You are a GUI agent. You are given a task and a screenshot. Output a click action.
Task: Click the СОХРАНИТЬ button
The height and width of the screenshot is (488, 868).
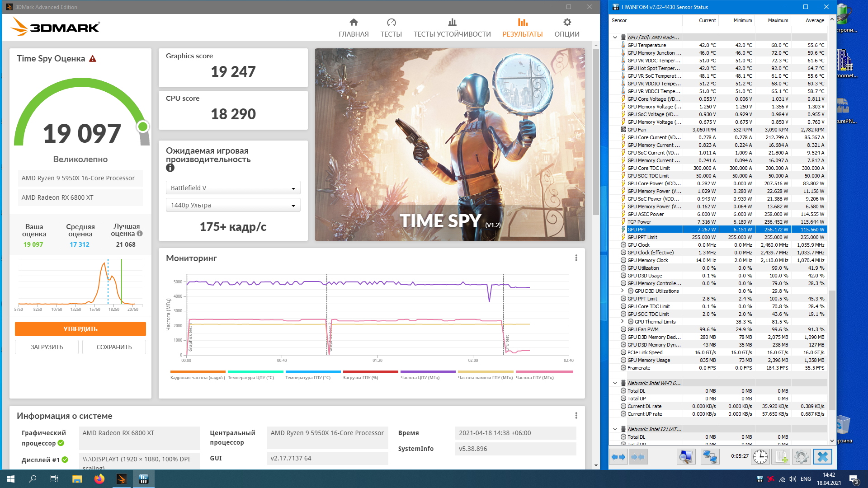114,347
